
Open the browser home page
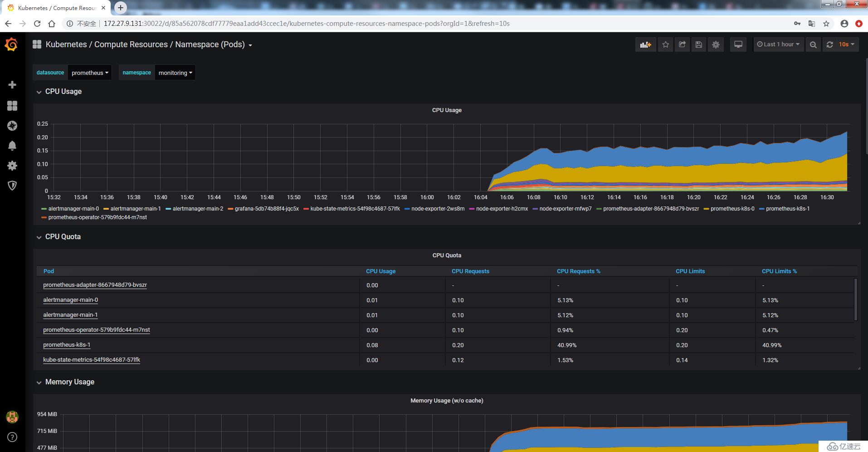(x=52, y=24)
